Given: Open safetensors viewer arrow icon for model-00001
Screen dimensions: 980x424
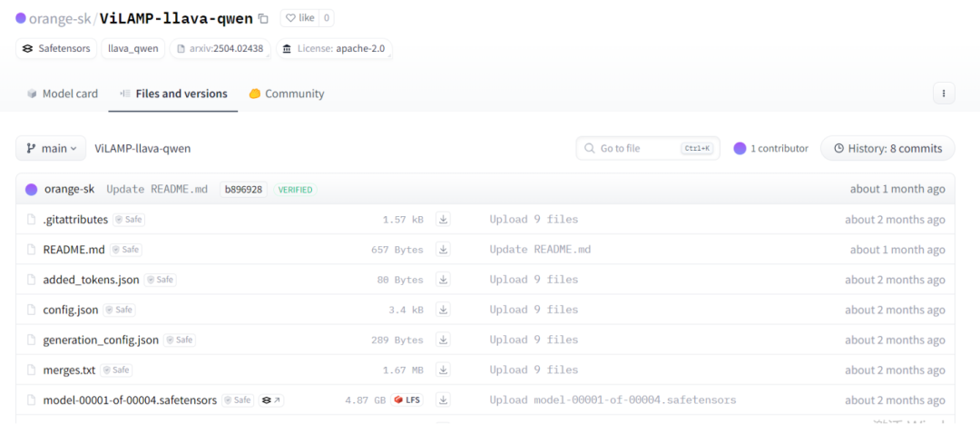Looking at the screenshot, I should point(271,400).
